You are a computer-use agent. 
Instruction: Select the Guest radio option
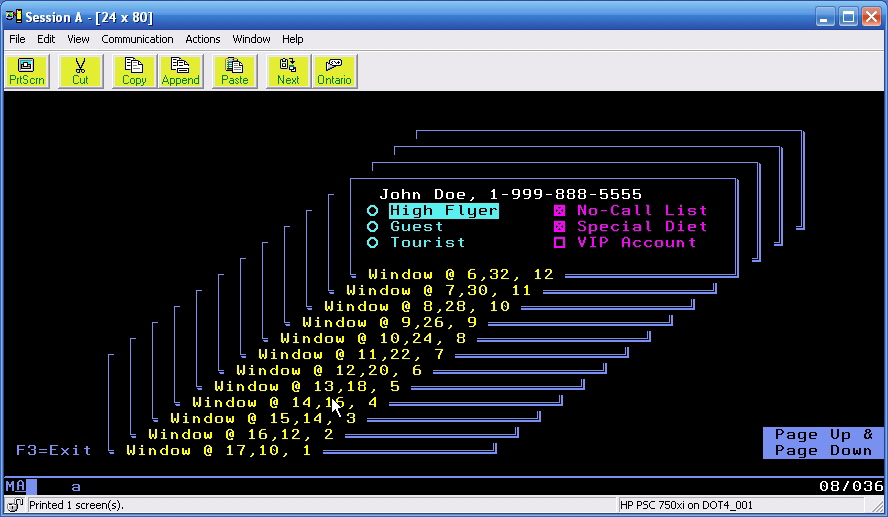point(372,227)
